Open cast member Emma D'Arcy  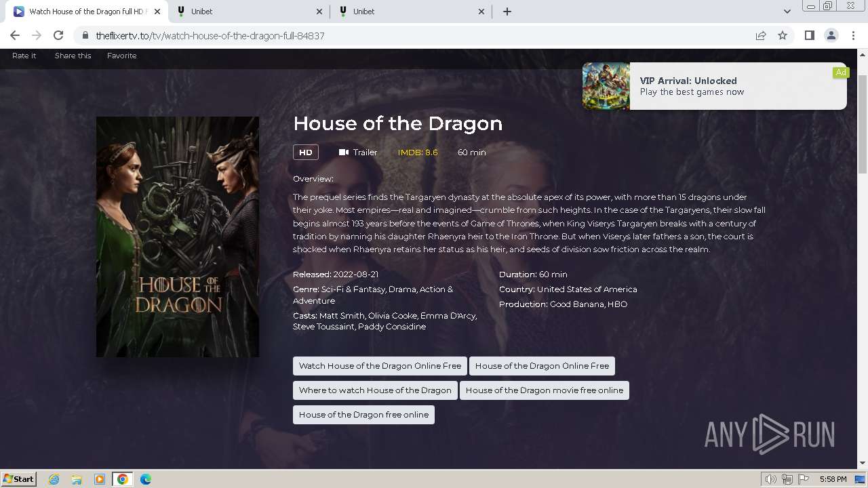tap(448, 316)
